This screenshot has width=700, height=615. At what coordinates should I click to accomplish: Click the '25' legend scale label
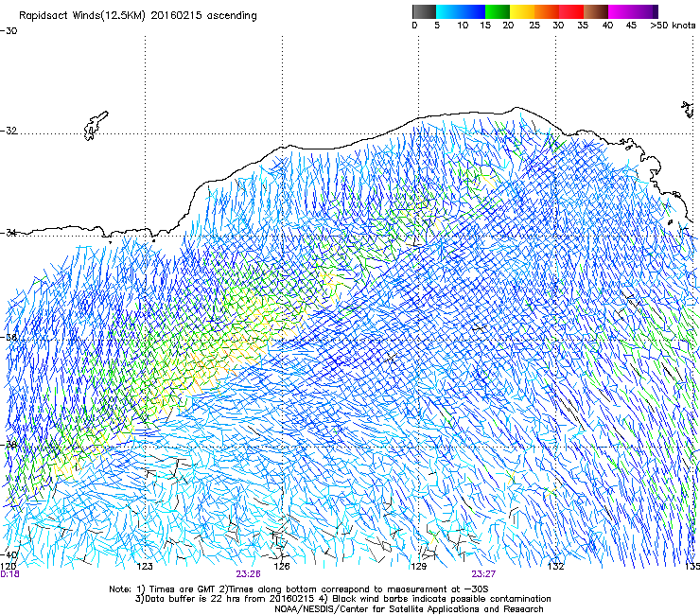pyautogui.click(x=534, y=26)
